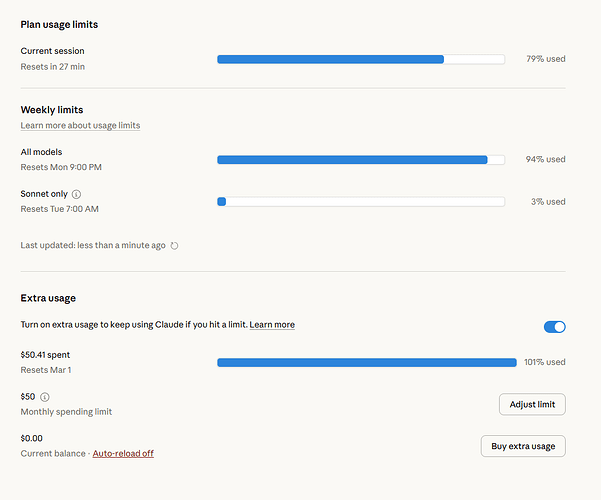Click the 'All models' label
601x500 pixels.
tap(41, 152)
